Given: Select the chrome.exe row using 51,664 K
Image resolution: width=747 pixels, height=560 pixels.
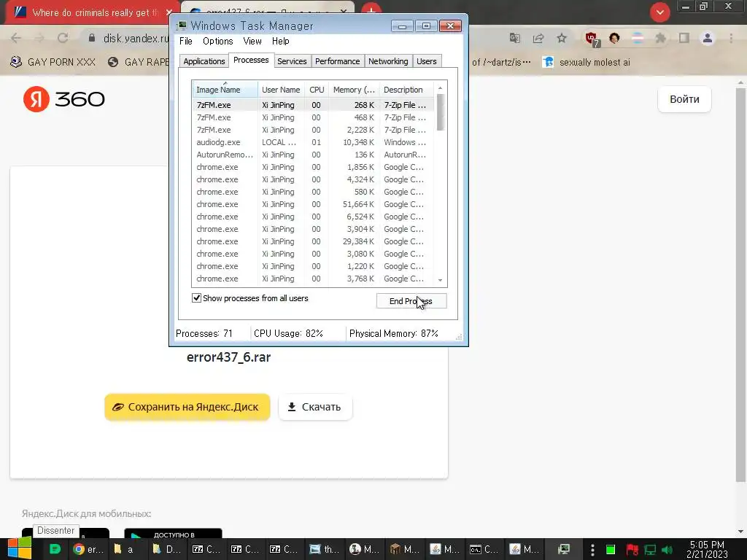Looking at the screenshot, I should 313,204.
